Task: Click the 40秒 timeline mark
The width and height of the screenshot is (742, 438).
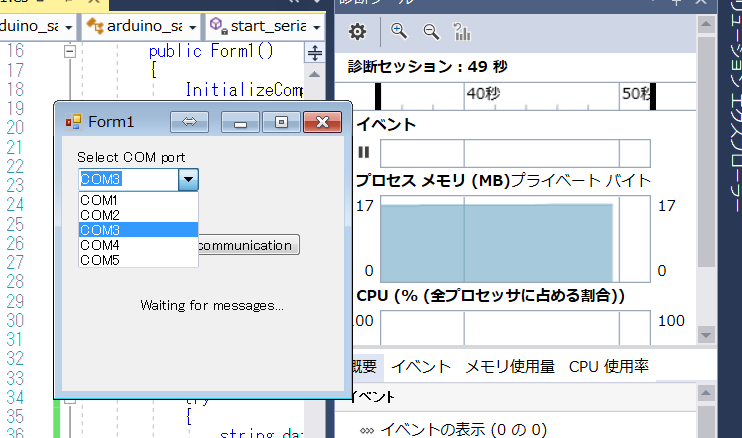Action: [483, 94]
